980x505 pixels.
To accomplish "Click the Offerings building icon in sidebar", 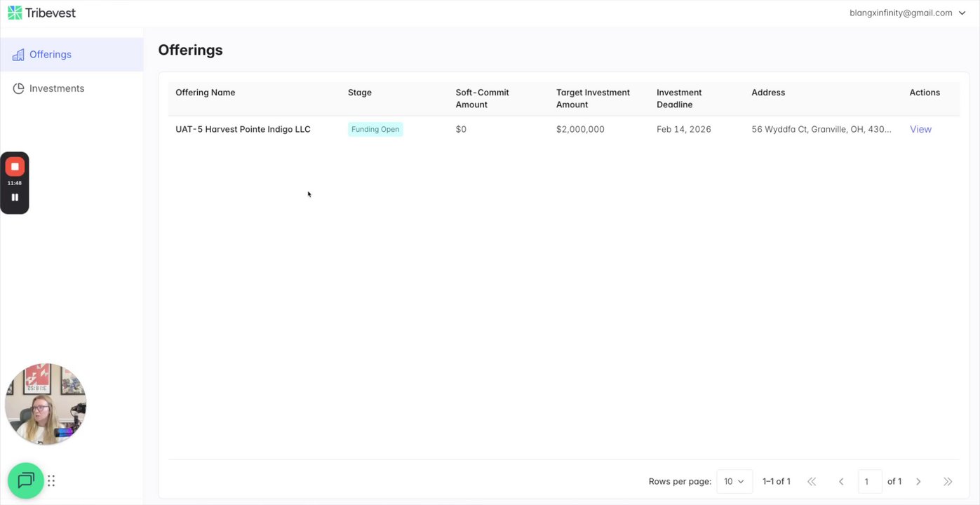I will click(x=18, y=55).
